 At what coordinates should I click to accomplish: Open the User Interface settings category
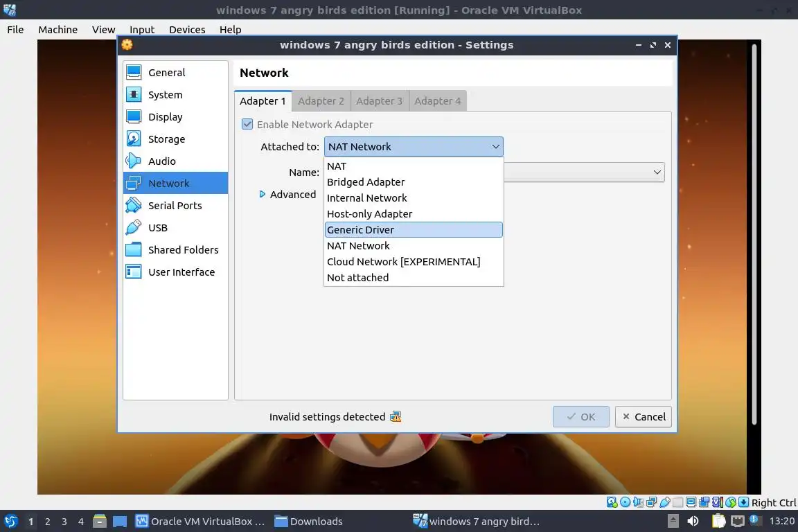click(x=175, y=272)
